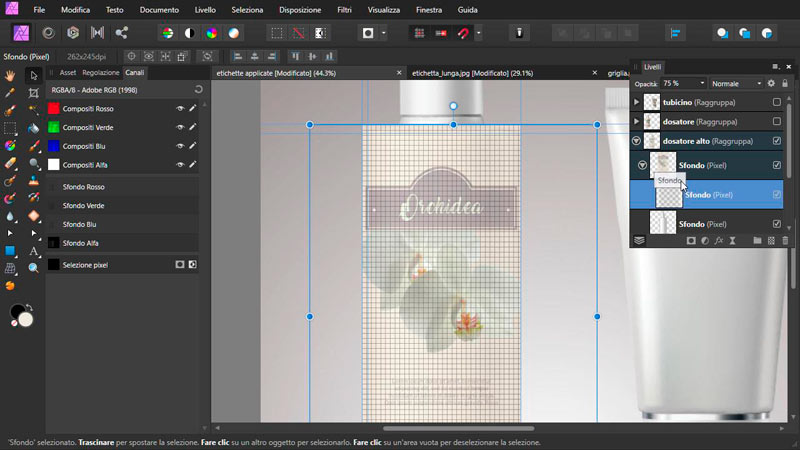The image size is (800, 450).
Task: Toggle layer lock padlock icon
Action: pyautogui.click(x=785, y=83)
